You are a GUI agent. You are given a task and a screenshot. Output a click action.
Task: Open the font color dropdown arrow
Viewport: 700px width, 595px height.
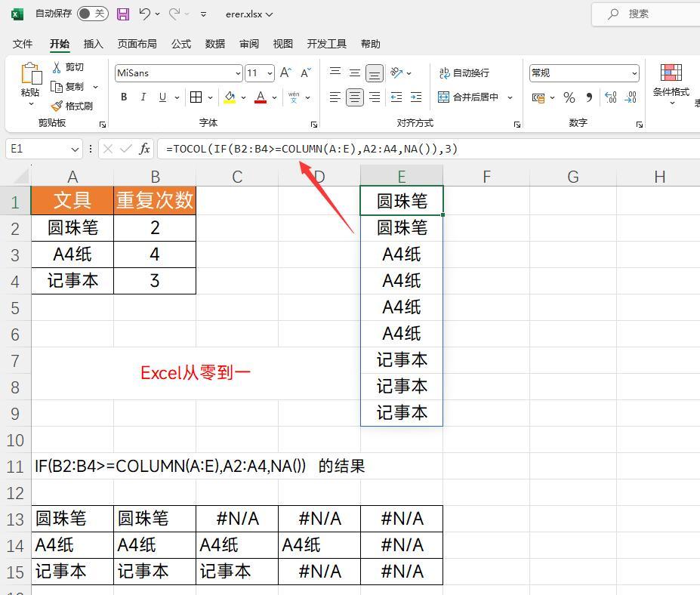[274, 97]
